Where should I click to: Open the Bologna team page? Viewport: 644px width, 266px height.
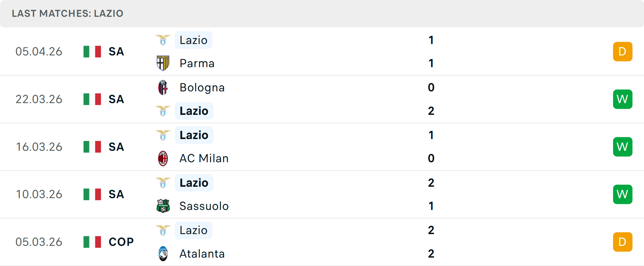(x=202, y=87)
